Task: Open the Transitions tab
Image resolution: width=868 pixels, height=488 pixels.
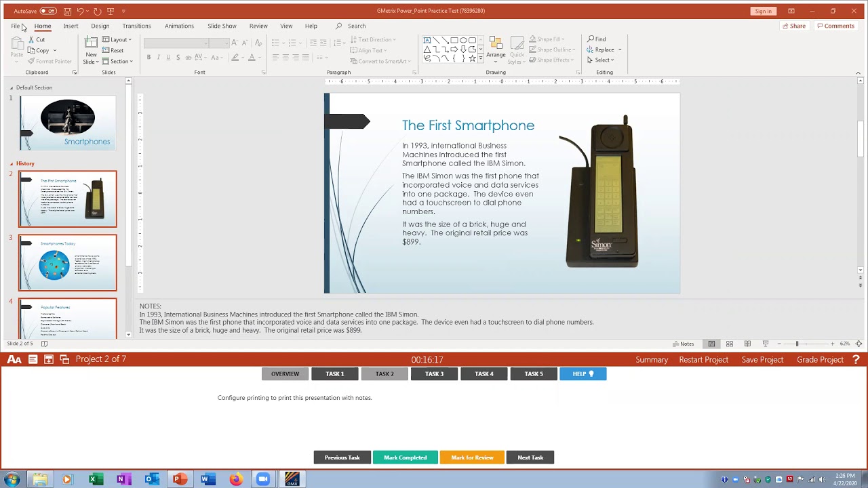Action: 136,26
